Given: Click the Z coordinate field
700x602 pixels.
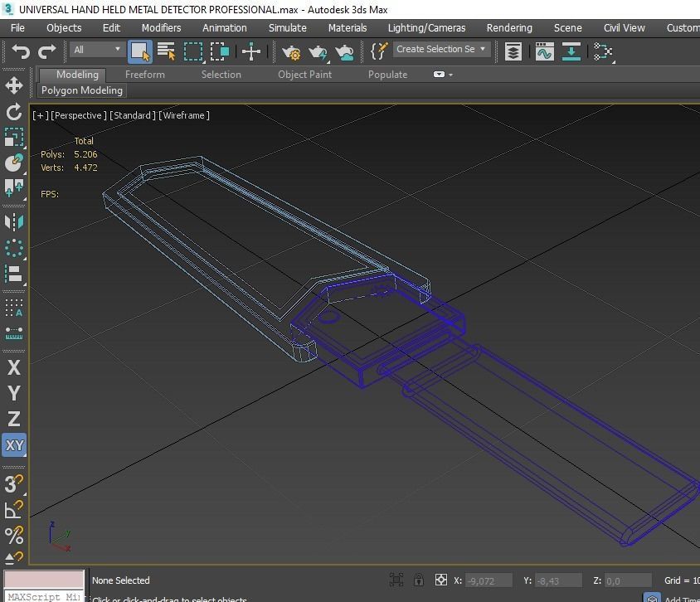Looking at the screenshot, I should click(627, 580).
